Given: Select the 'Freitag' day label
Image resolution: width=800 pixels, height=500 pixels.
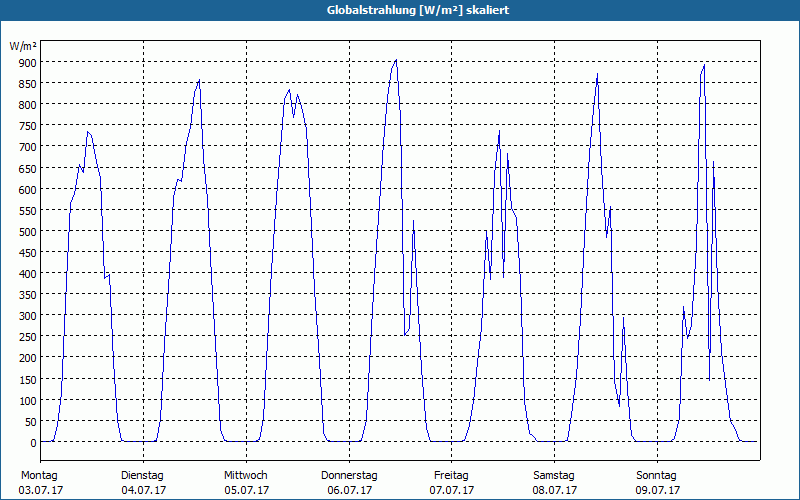Looking at the screenshot, I should point(452,475).
